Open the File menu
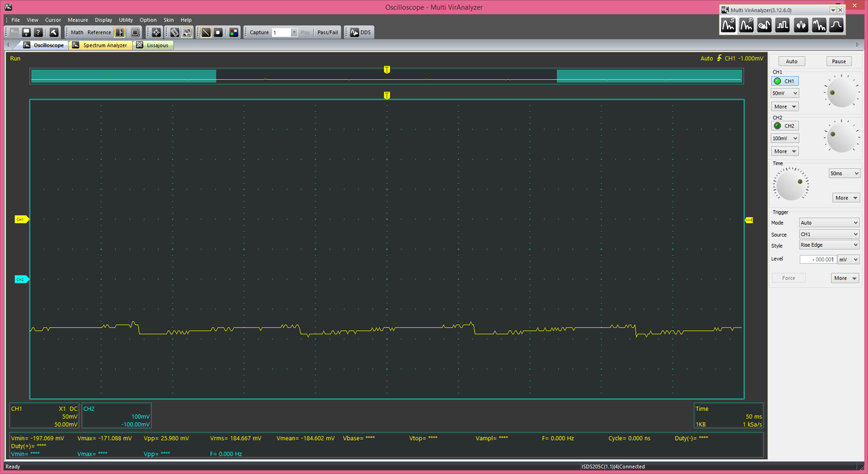The image size is (868, 474). click(x=16, y=20)
